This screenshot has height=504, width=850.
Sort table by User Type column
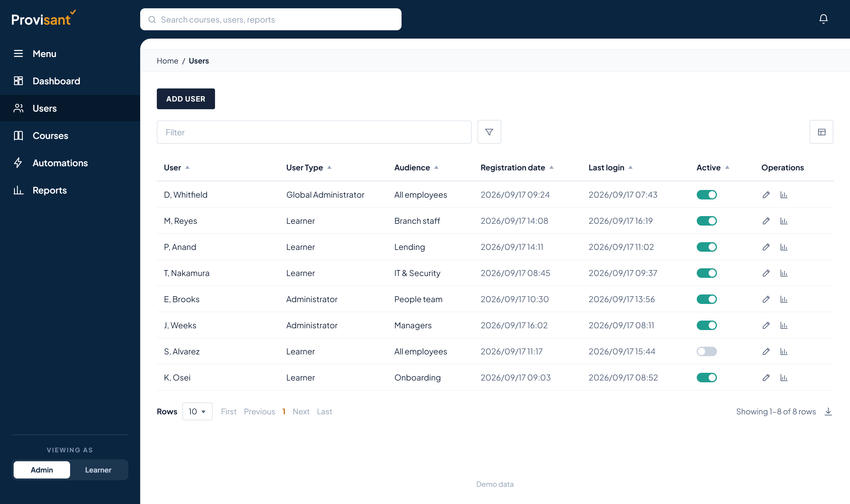pyautogui.click(x=309, y=167)
